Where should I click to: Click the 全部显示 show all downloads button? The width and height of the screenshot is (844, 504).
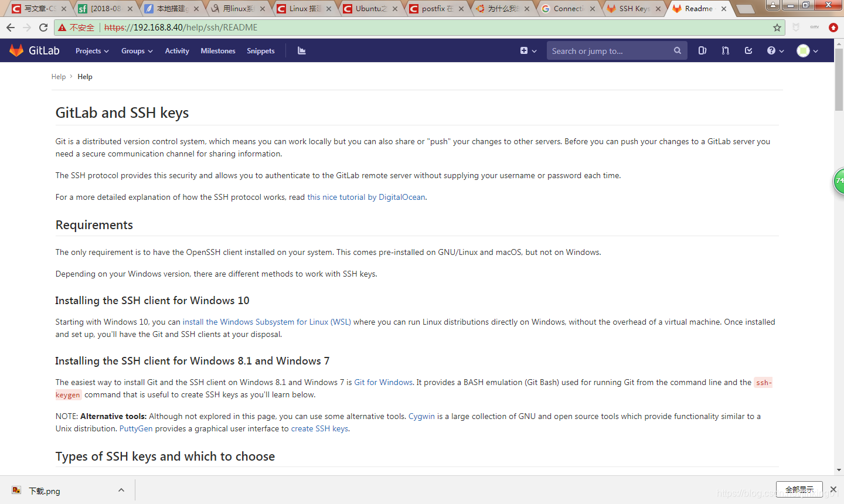(799, 489)
